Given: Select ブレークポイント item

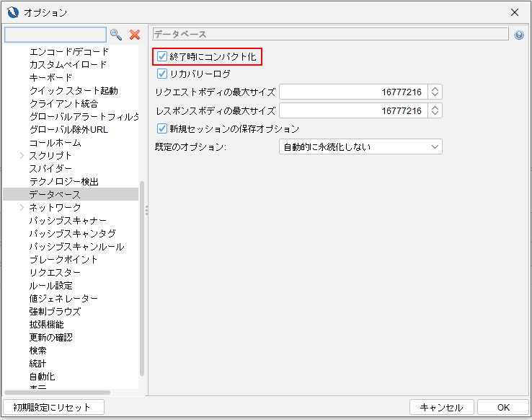Looking at the screenshot, I should click(x=63, y=259).
